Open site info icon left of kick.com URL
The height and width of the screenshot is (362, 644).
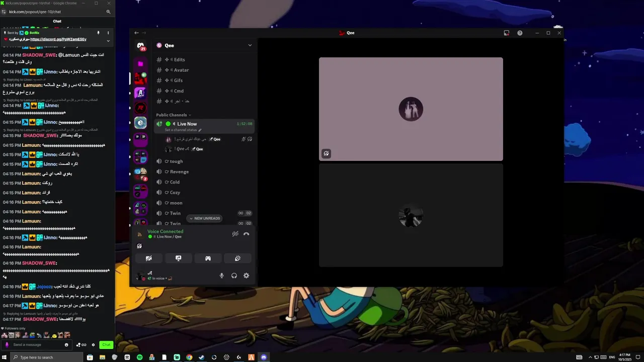point(4,12)
